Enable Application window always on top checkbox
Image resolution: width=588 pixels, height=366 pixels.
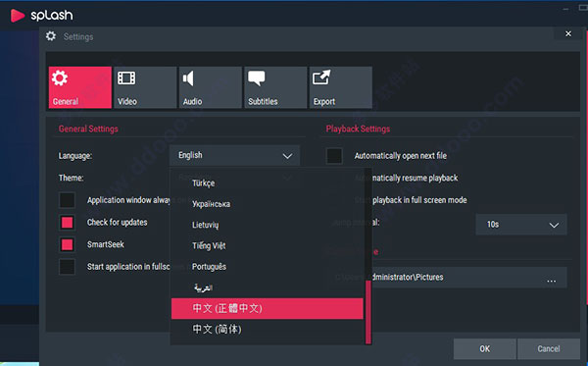67,200
